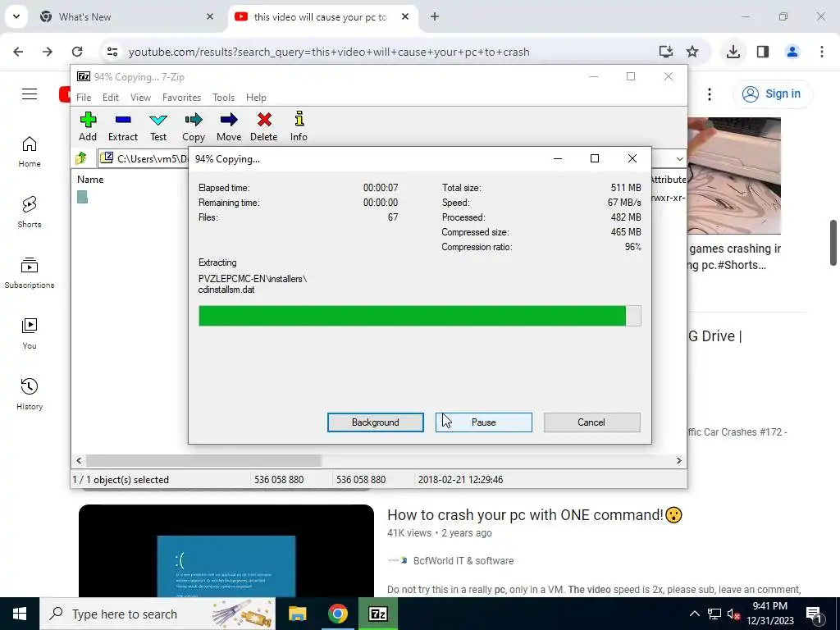The image size is (840, 630).
Task: Open History in the YouTube sidebar
Action: (x=30, y=395)
